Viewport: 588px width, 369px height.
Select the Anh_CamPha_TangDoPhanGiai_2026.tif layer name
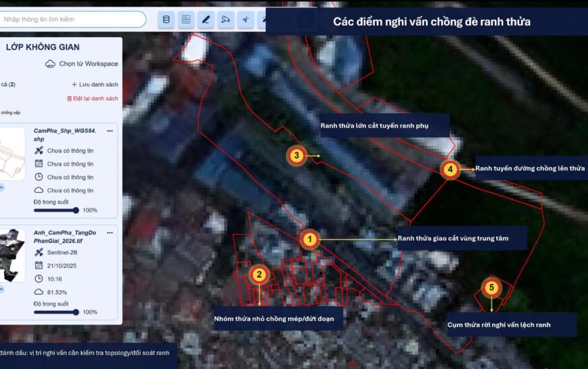point(65,237)
